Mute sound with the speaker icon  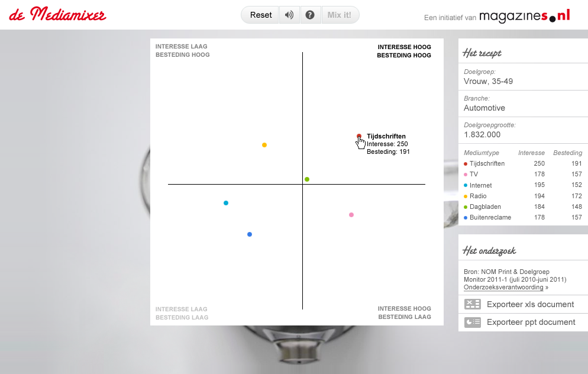(x=289, y=15)
